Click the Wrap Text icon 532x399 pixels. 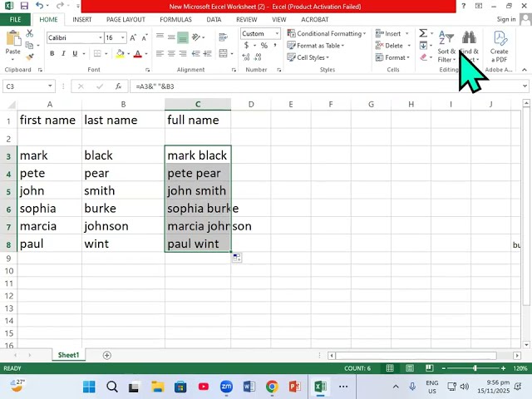click(x=224, y=37)
